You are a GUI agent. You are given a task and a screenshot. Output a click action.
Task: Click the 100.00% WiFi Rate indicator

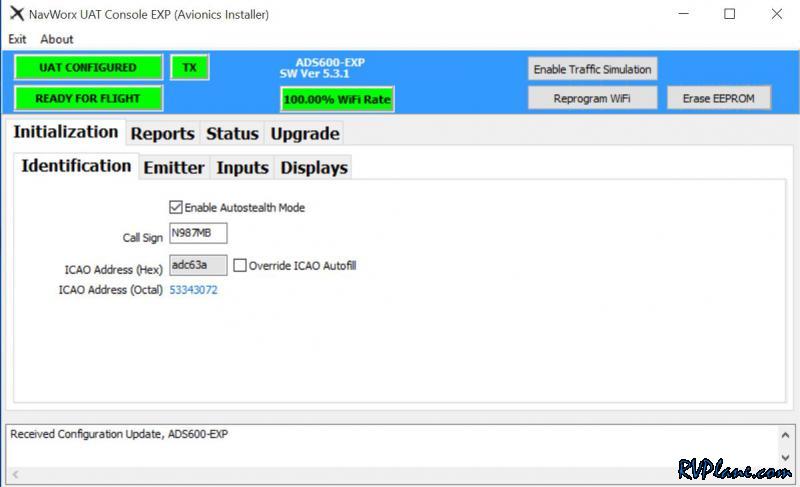coord(337,99)
